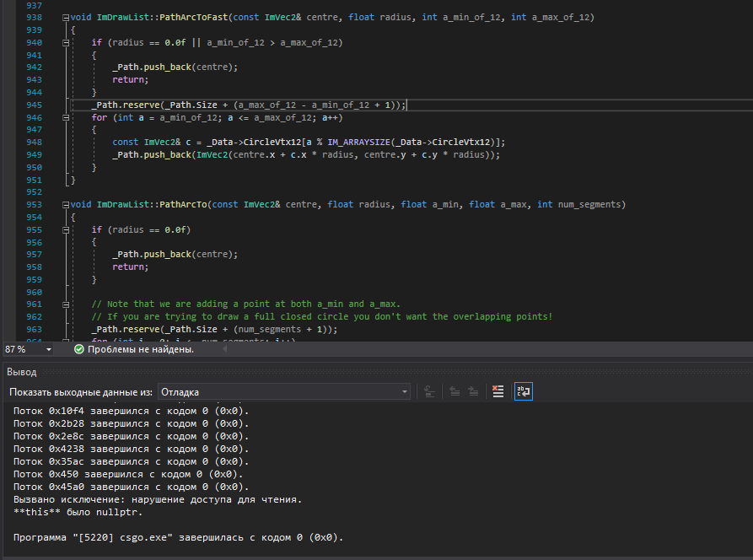The width and height of the screenshot is (753, 560).
Task: Click the find message in code icon
Action: [x=429, y=391]
